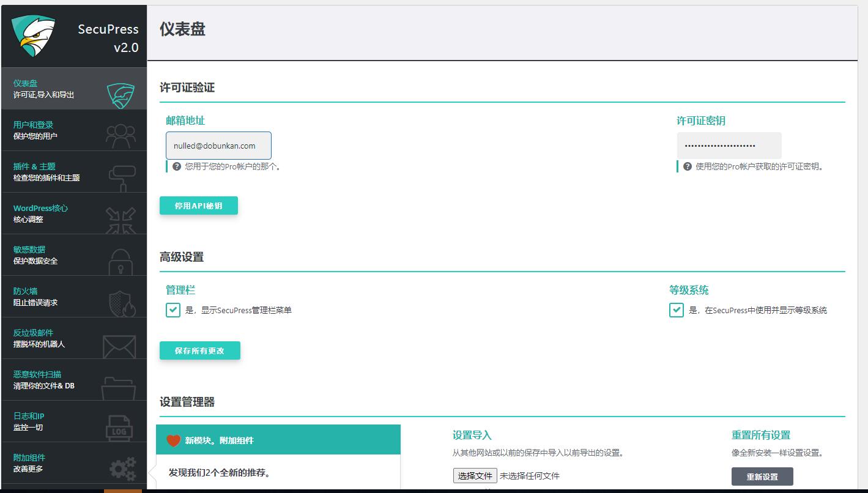The height and width of the screenshot is (493, 868).
Task: Click the 发现我们2个全新的推荐 text
Action: point(220,473)
